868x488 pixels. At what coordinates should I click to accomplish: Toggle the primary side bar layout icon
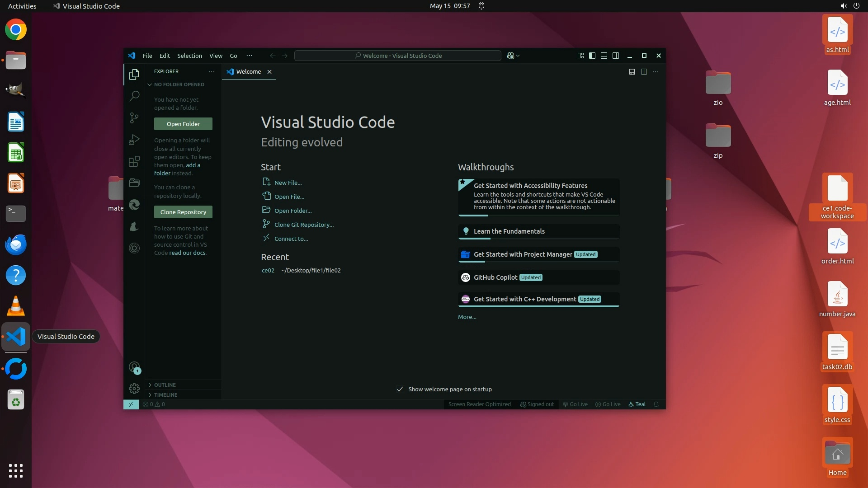pyautogui.click(x=592, y=56)
